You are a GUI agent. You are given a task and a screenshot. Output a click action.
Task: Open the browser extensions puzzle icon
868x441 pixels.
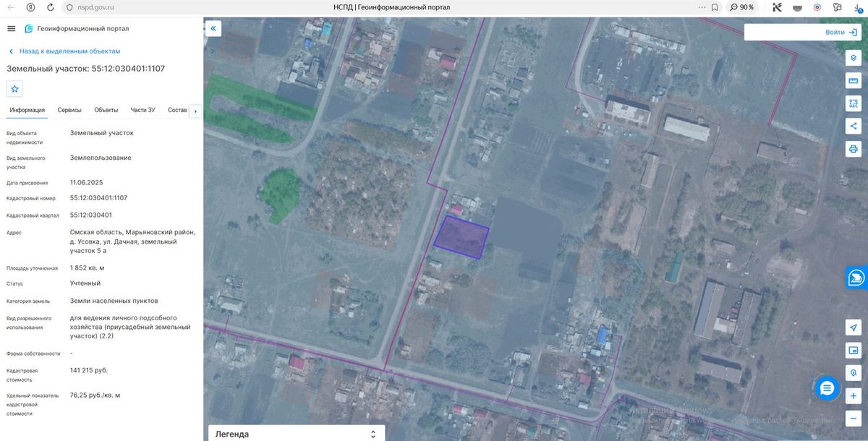coord(837,7)
